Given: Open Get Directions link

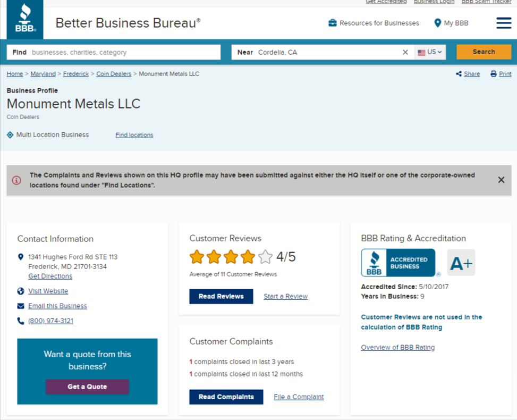Looking at the screenshot, I should click(x=50, y=276).
